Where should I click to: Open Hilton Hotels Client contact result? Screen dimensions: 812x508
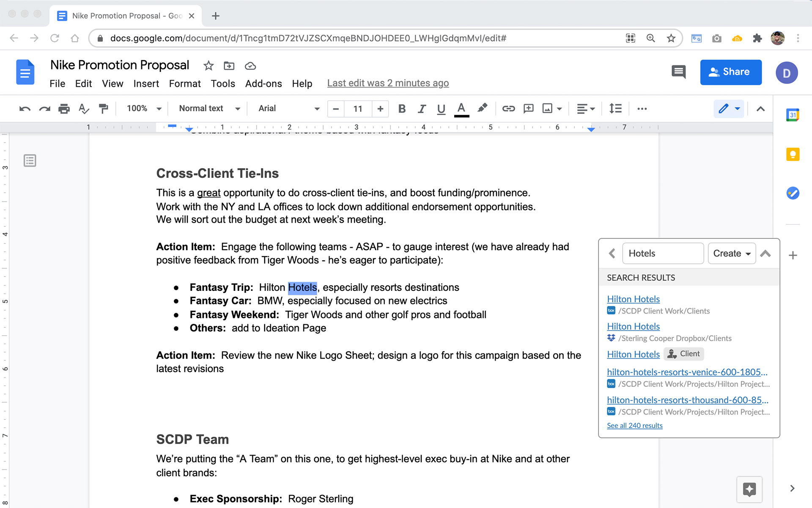(x=633, y=354)
